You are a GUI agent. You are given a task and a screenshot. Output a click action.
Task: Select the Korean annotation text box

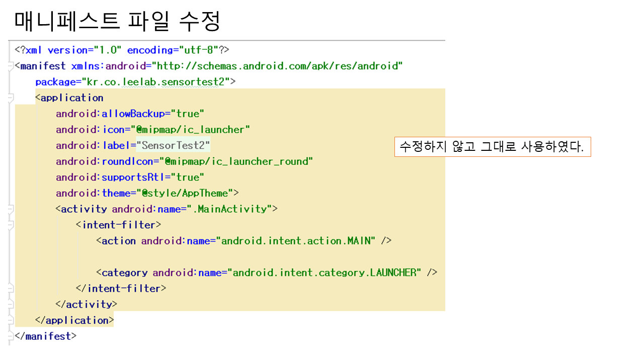click(x=492, y=147)
